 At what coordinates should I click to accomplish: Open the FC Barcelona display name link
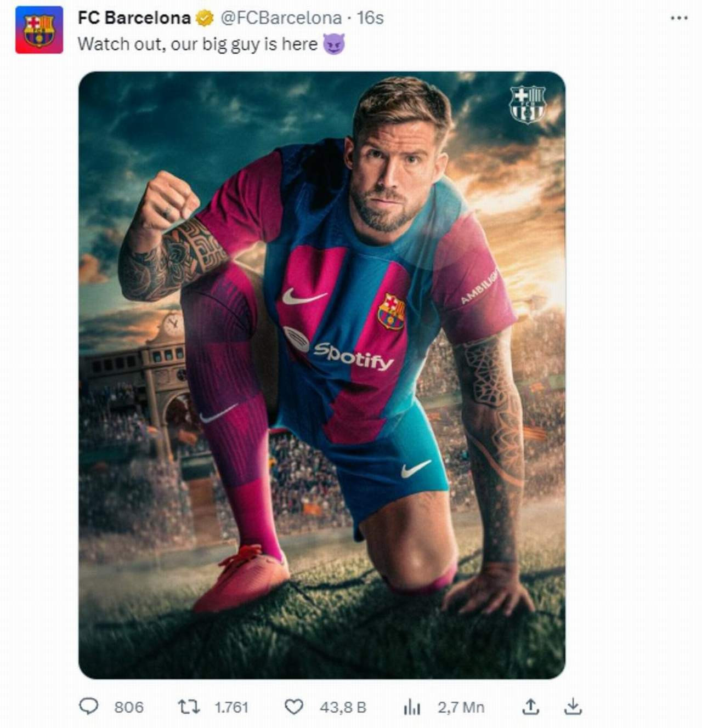pos(134,18)
